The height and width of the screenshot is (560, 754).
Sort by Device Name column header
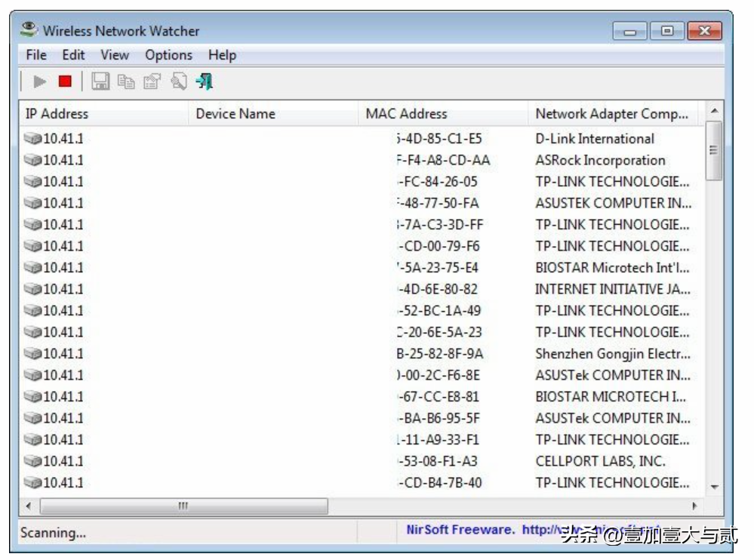coord(273,114)
